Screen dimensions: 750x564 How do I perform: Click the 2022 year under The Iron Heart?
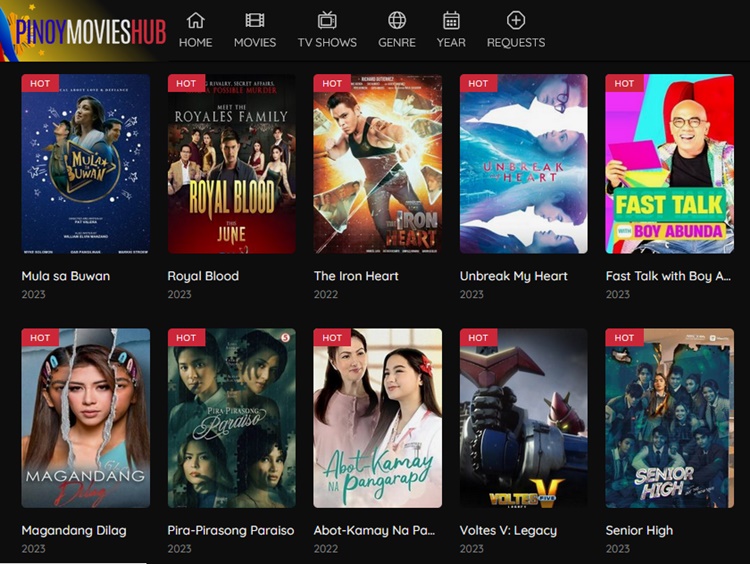tap(326, 295)
